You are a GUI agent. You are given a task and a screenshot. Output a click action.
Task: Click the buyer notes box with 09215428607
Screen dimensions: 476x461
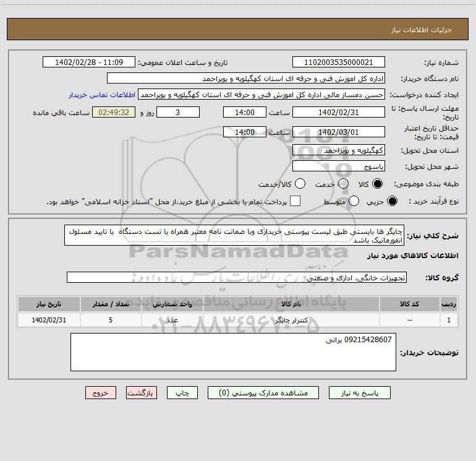(233, 352)
